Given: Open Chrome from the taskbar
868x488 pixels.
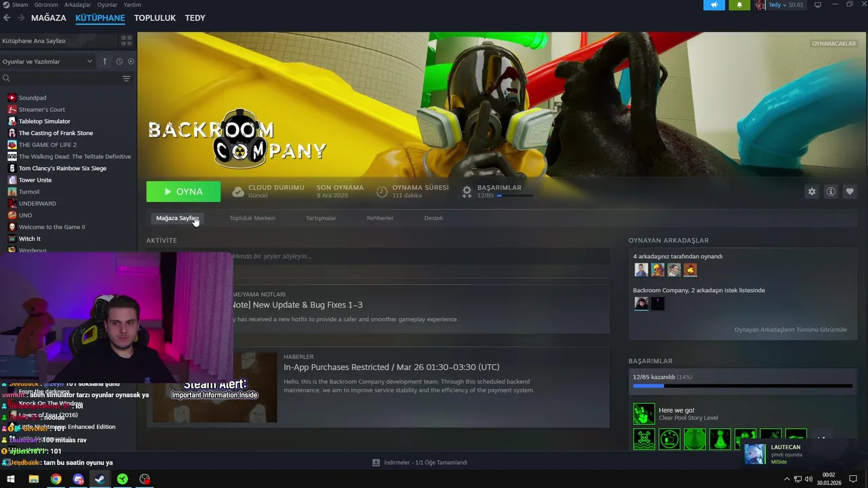Looking at the screenshot, I should pos(56,479).
